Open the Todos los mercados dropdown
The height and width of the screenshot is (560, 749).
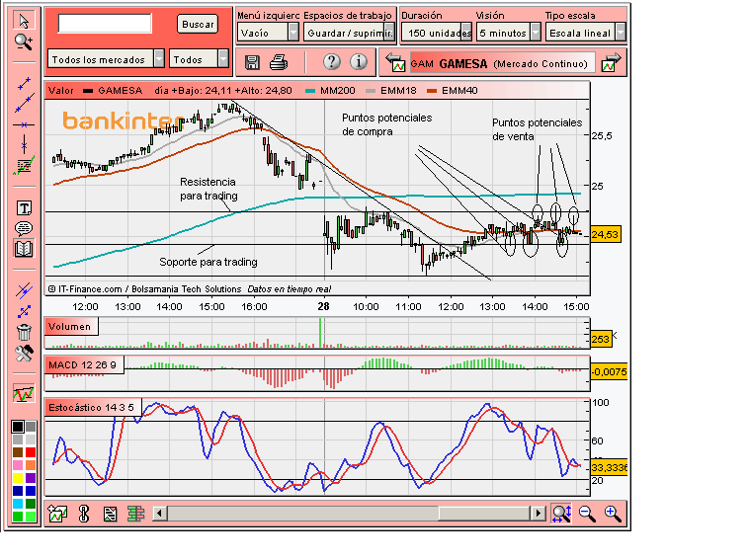click(x=106, y=59)
